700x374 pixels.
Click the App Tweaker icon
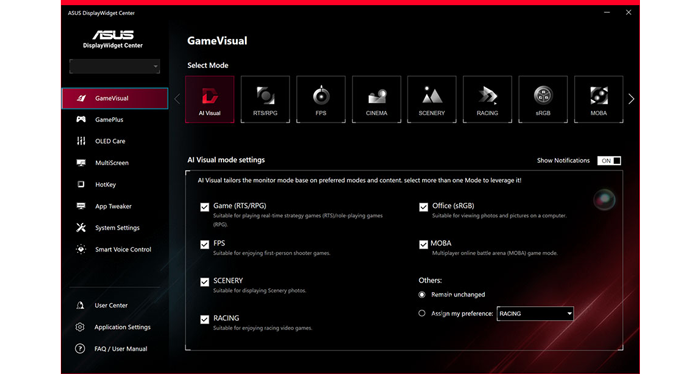pos(81,206)
